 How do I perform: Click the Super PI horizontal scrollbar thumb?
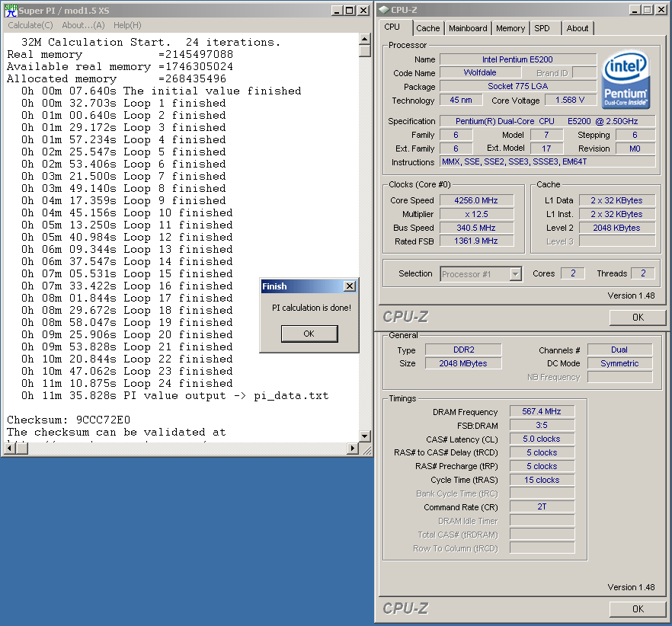pos(22,449)
